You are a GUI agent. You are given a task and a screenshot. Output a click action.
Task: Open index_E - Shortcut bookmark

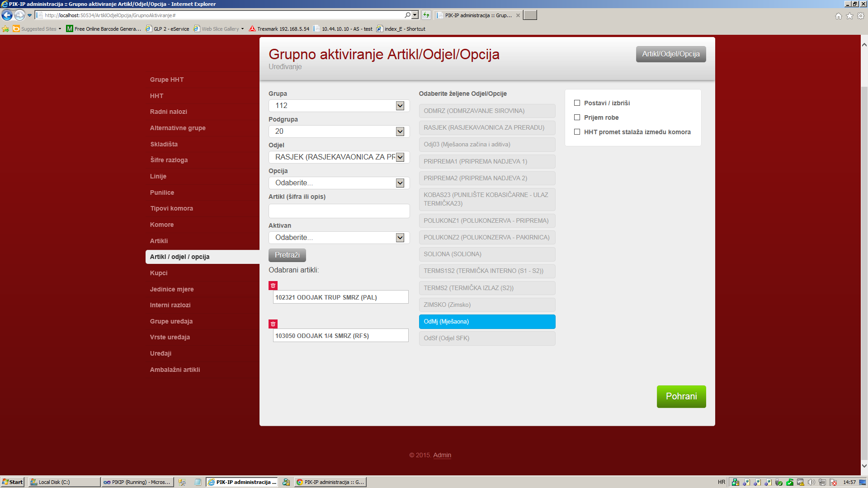tap(401, 29)
